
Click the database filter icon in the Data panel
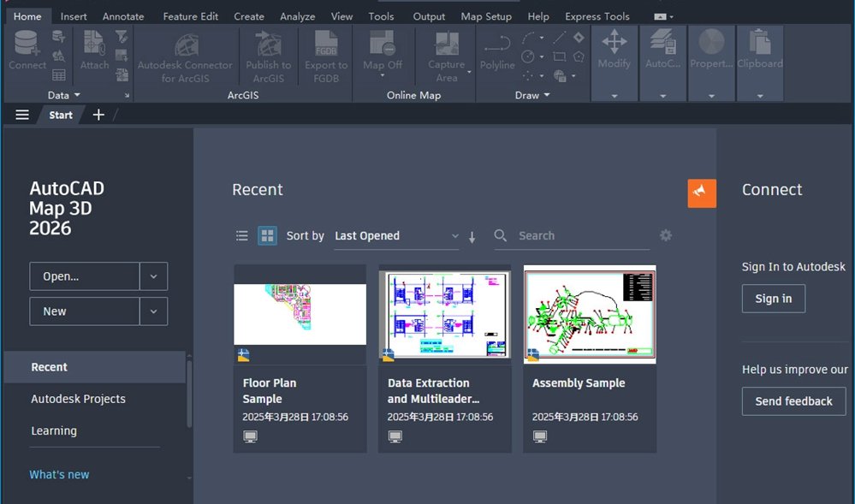(x=59, y=37)
